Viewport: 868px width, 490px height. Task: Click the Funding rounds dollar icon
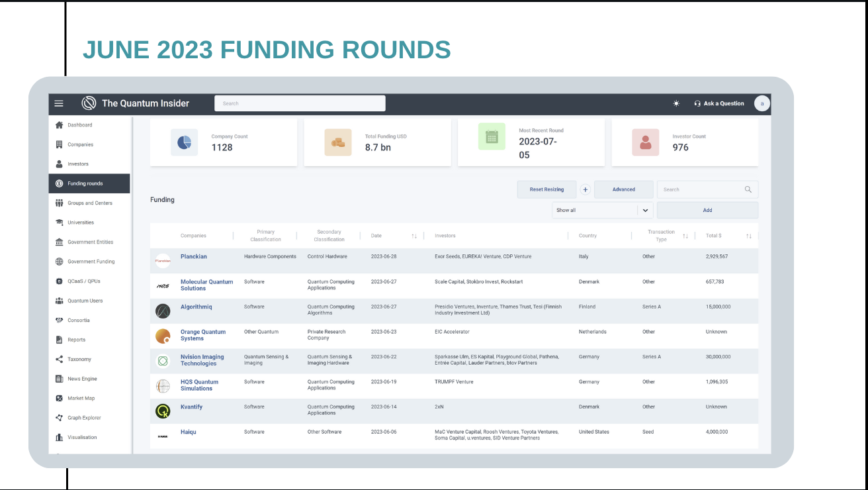[x=60, y=183]
